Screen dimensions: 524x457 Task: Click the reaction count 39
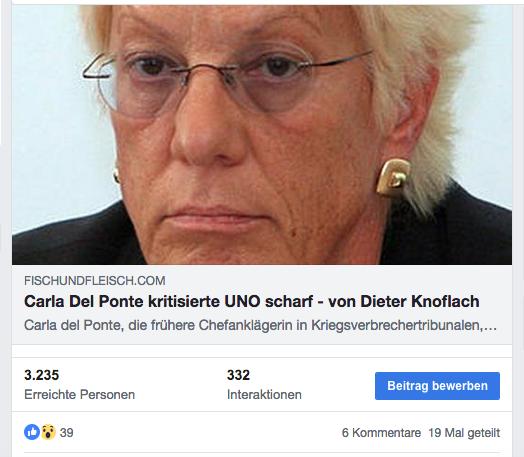67,433
